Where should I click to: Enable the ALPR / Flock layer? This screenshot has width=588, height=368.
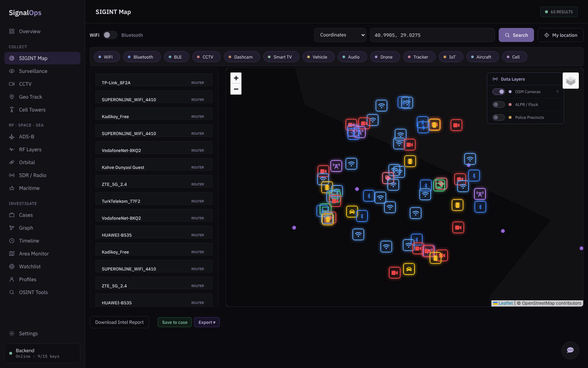499,105
